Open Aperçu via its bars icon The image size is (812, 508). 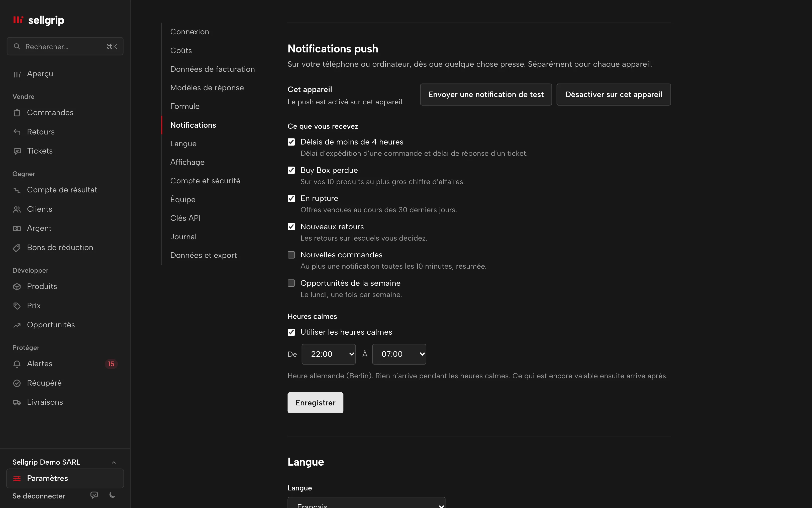(x=17, y=74)
